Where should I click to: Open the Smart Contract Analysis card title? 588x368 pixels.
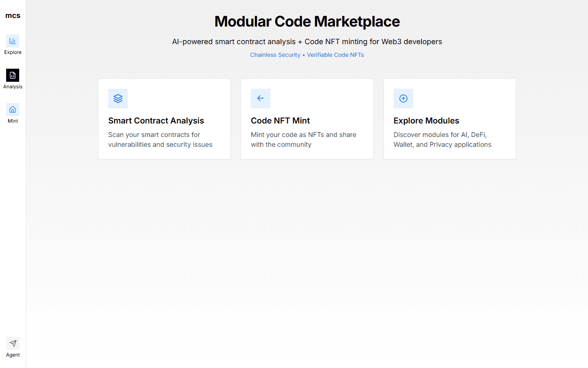tap(156, 121)
